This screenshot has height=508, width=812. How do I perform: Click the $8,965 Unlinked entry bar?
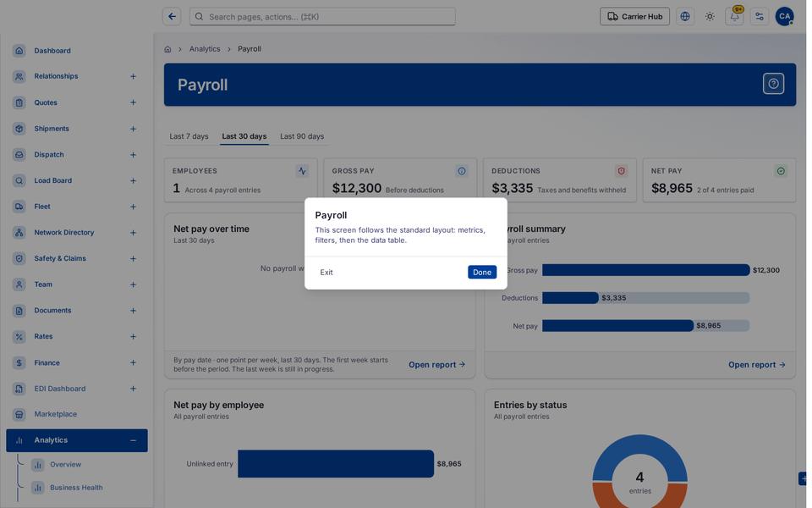click(x=336, y=463)
